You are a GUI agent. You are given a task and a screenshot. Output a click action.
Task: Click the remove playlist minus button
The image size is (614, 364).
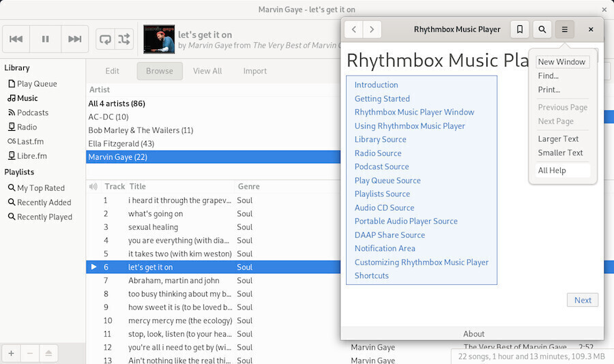pos(30,353)
